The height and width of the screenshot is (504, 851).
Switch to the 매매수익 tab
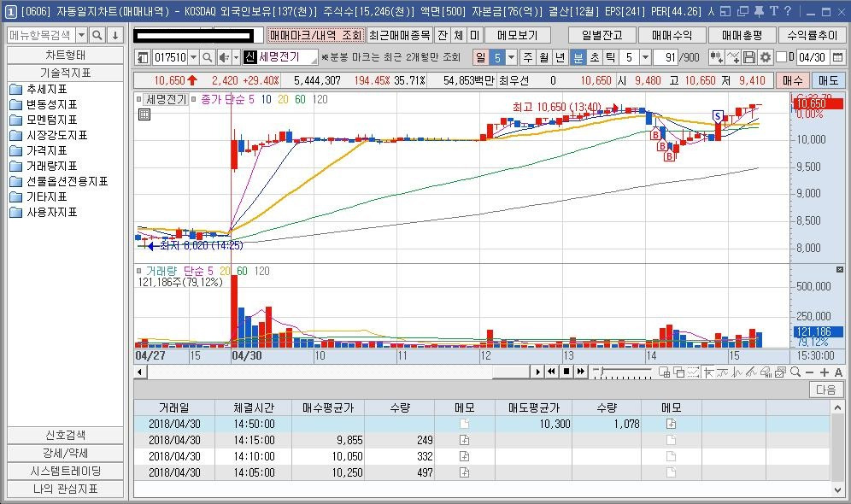(x=672, y=35)
